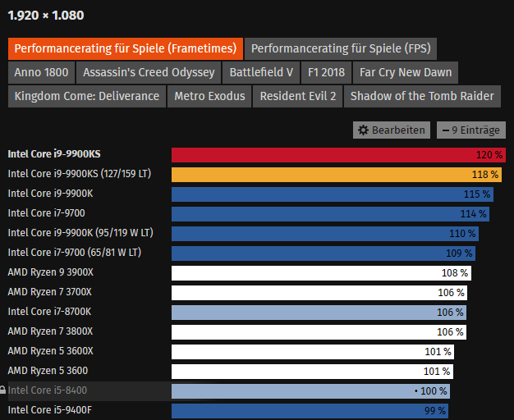Click the Bearbeiten button
514x420 pixels.
tap(392, 130)
